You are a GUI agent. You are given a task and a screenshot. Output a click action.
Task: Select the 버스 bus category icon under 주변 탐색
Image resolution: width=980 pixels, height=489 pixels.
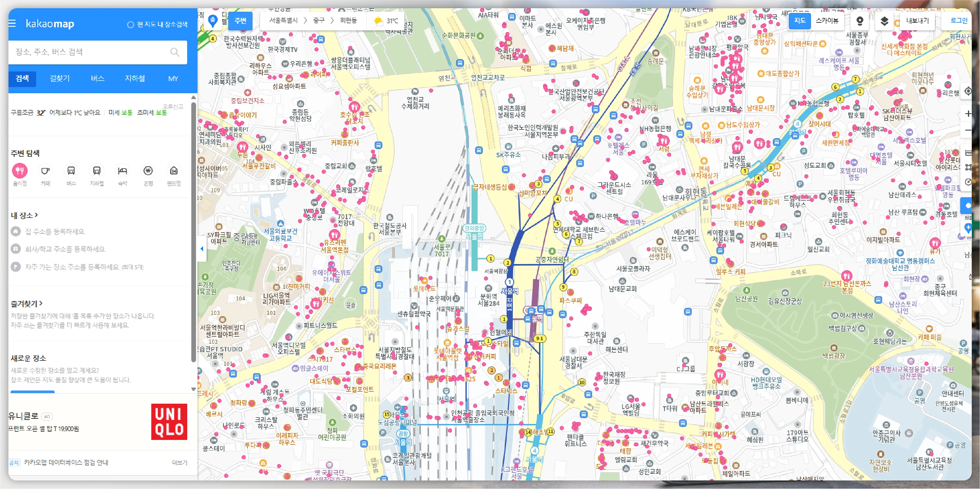click(x=71, y=171)
